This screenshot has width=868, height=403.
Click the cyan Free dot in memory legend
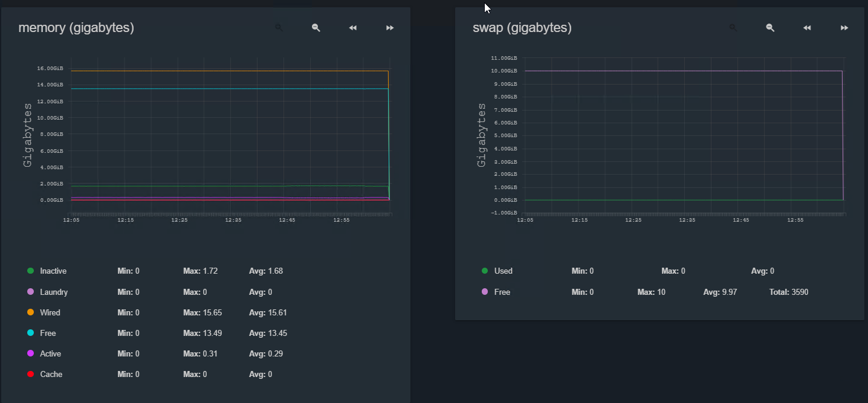point(31,333)
